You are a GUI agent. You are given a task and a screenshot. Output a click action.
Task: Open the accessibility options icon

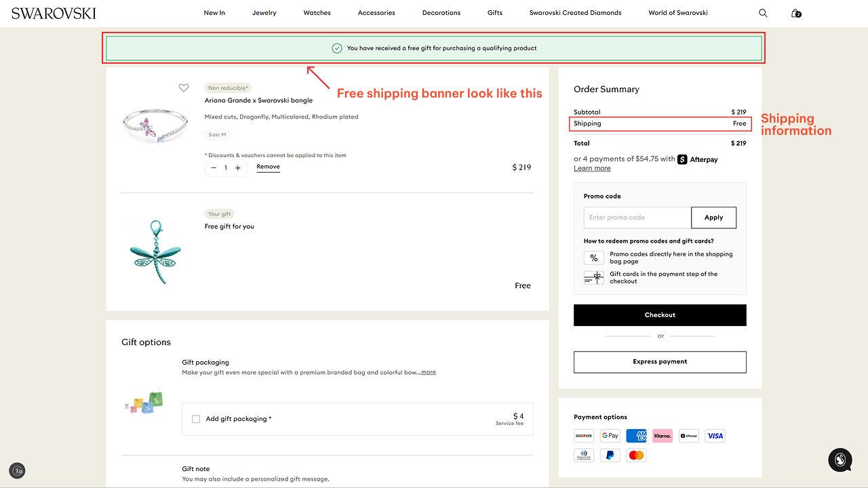tap(17, 470)
